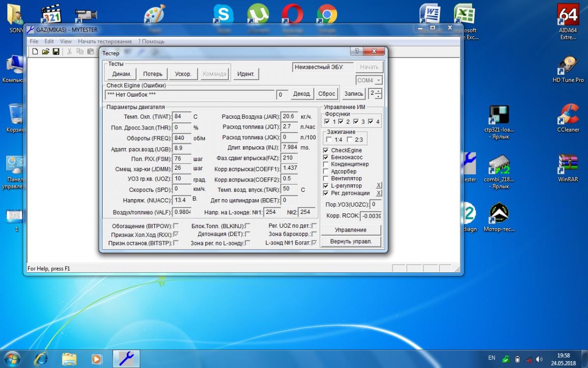The height and width of the screenshot is (368, 588).
Task: Click the down arrow of Запись spinner
Action: point(378,96)
